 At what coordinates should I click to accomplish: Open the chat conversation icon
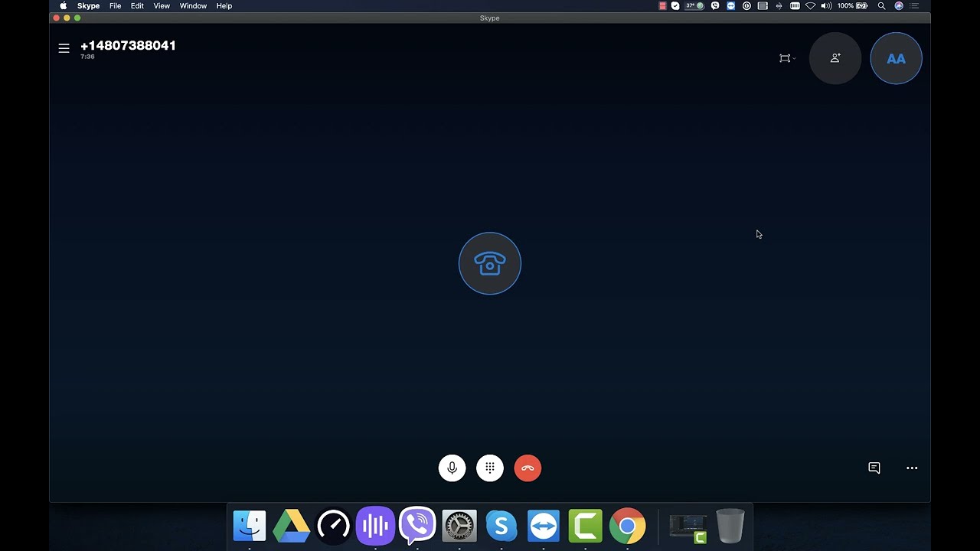coord(874,468)
